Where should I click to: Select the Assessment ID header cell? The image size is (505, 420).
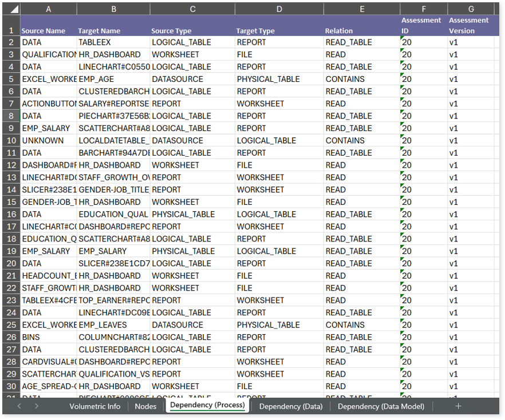coord(424,26)
